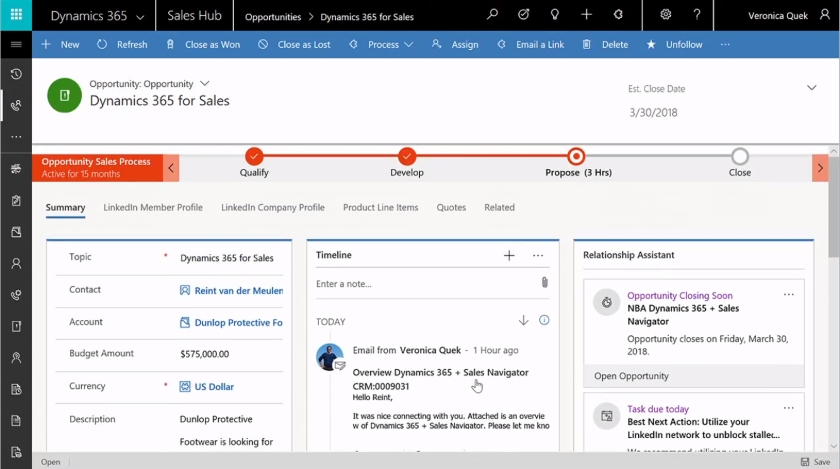Open the Dashboards icon in sidebar

[x=16, y=169]
